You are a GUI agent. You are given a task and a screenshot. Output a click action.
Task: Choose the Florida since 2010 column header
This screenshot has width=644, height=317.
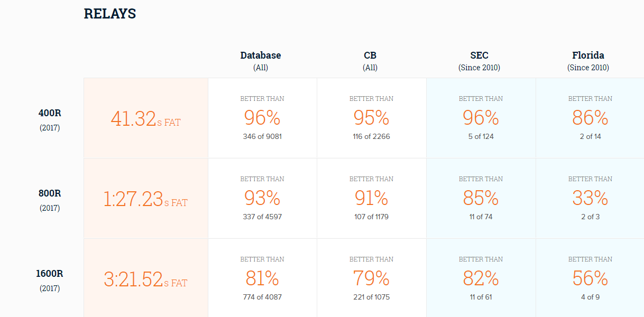point(588,61)
